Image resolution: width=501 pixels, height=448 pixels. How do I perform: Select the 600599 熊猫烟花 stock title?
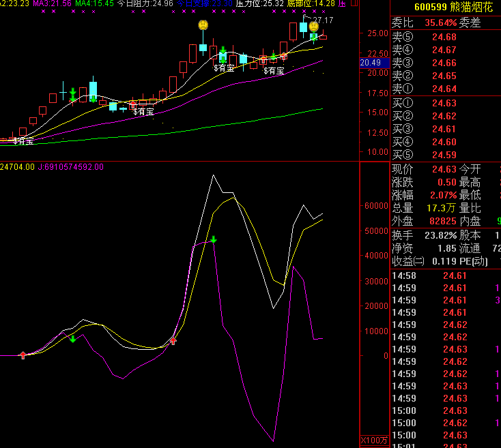pos(453,7)
